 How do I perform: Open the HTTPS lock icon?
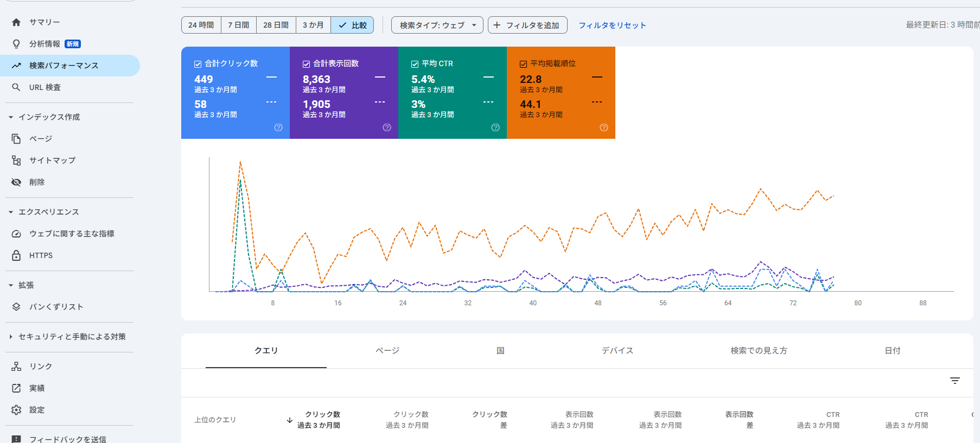pos(16,255)
